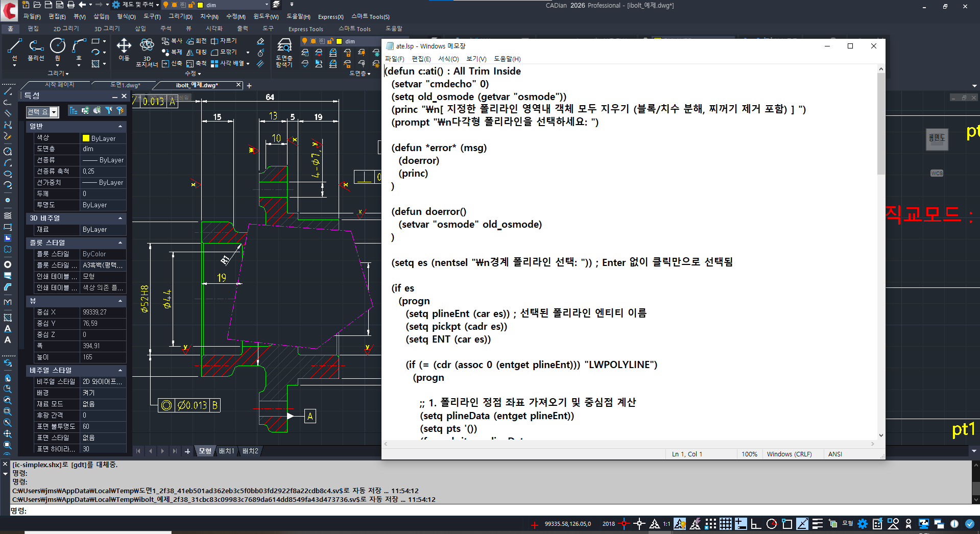Screen dimensions: 980x534
Task: Click the eraser icon in modify panel
Action: point(260,41)
